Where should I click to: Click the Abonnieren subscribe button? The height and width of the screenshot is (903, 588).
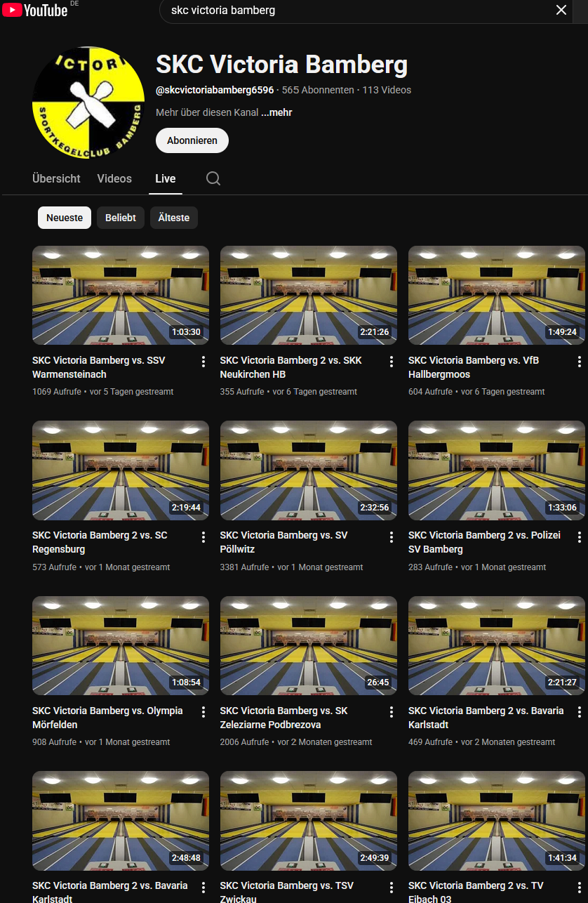tap(192, 140)
